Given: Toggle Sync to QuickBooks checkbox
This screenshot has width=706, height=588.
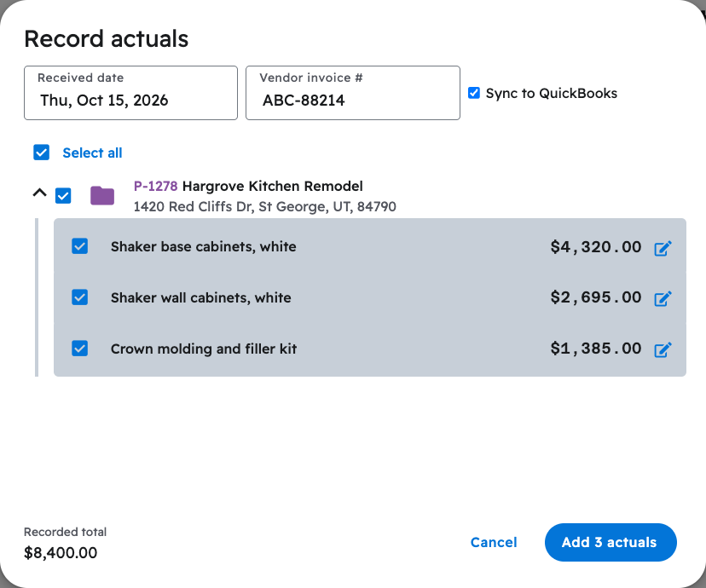Looking at the screenshot, I should click(x=474, y=93).
